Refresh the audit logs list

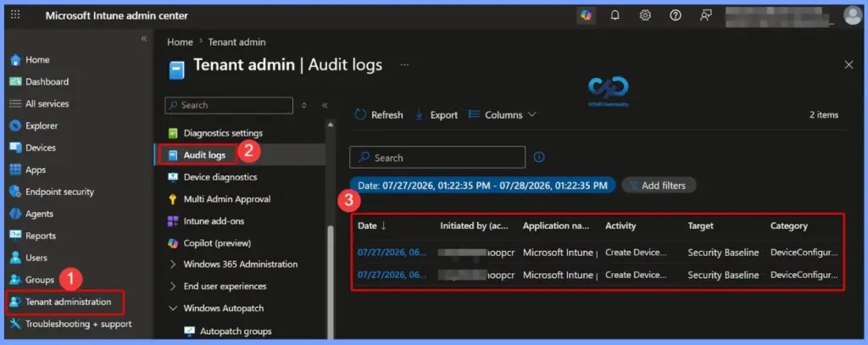click(379, 115)
